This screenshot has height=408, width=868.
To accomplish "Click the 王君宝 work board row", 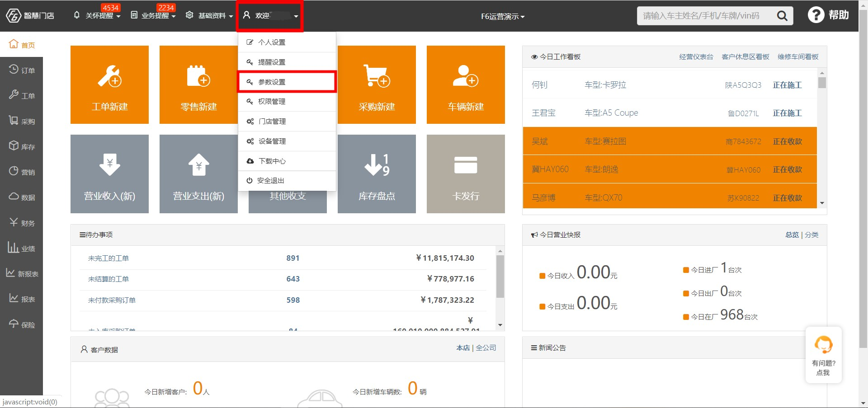I will tap(670, 113).
